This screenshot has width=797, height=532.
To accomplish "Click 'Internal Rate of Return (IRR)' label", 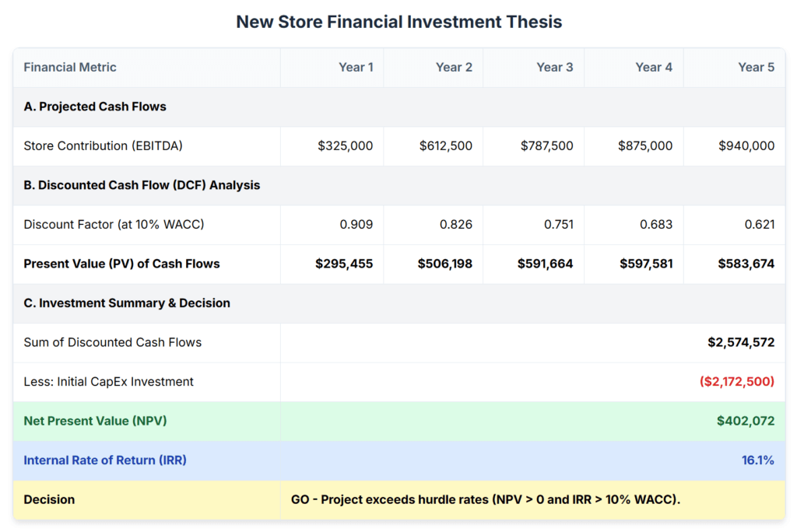I will (x=105, y=460).
